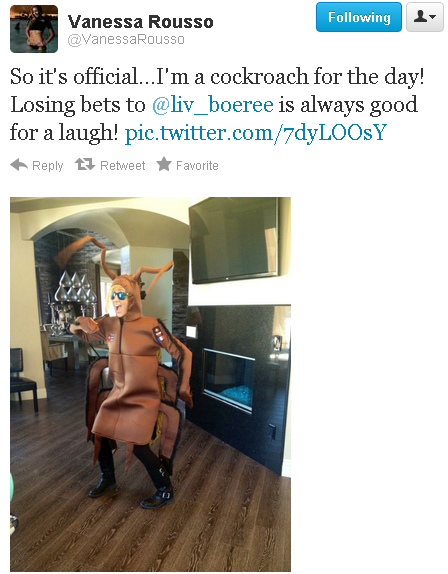Open the attached cockroach costume photo
Viewport: 448px width, 574px height.
coord(150,384)
